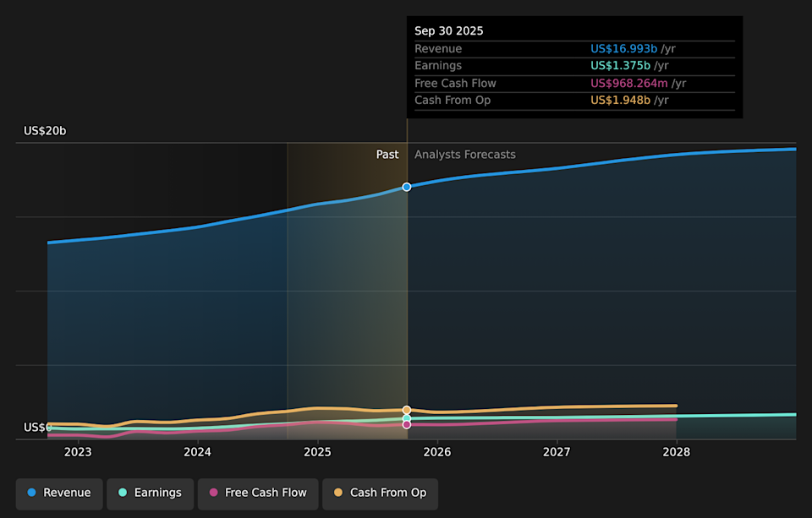Click the past-forecast divider line

(407, 296)
